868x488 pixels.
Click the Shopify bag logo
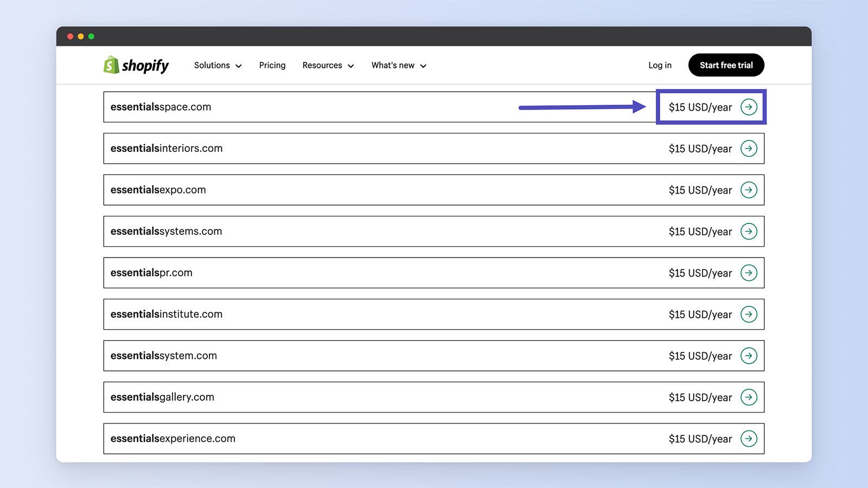point(110,65)
